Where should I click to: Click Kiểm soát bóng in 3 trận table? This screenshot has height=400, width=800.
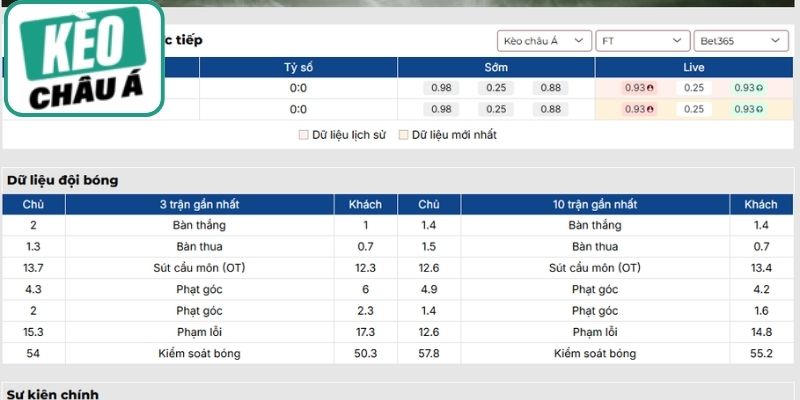199,354
